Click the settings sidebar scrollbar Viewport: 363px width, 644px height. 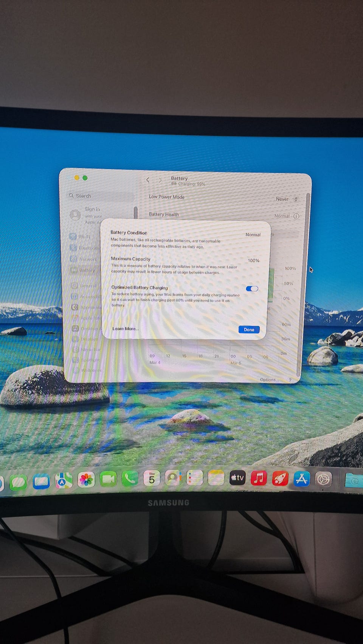pos(136,212)
